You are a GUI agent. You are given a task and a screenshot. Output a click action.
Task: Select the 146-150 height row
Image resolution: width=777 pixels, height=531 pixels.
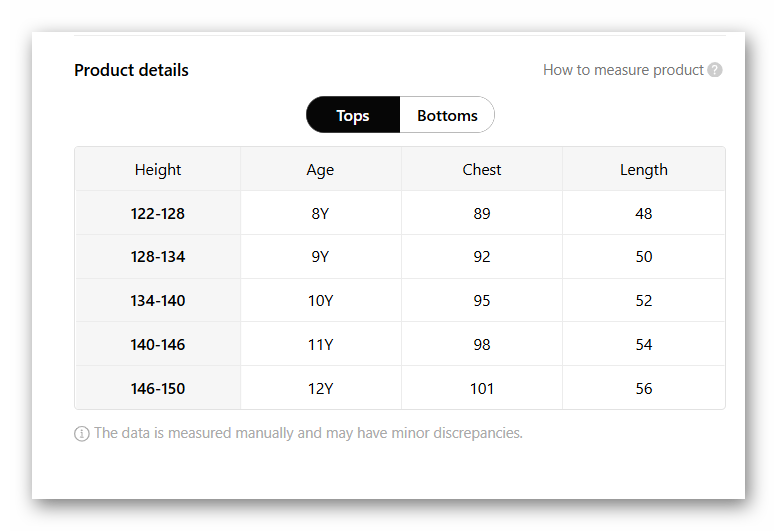pos(158,388)
